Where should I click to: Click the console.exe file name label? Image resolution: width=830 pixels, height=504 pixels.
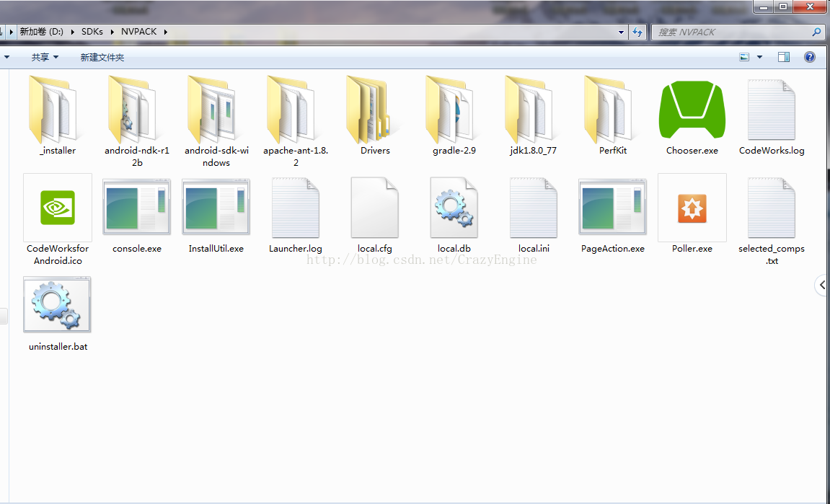136,248
